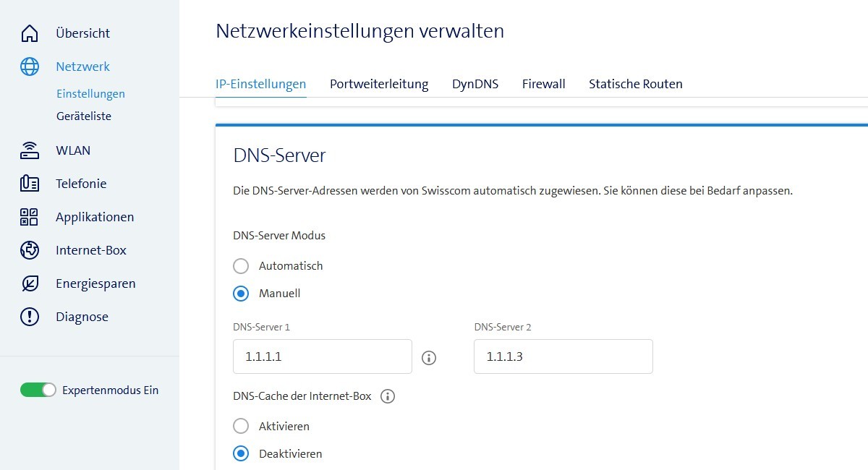Screen dimensions: 868x470
Task: Open the Übersicht home icon
Action: pos(29,33)
